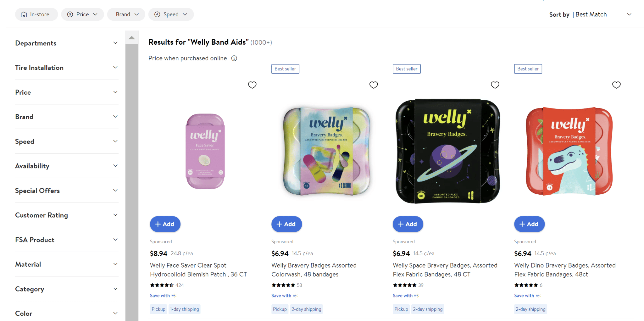
Task: Click Save with W+ under Colorwash
Action: [284, 296]
